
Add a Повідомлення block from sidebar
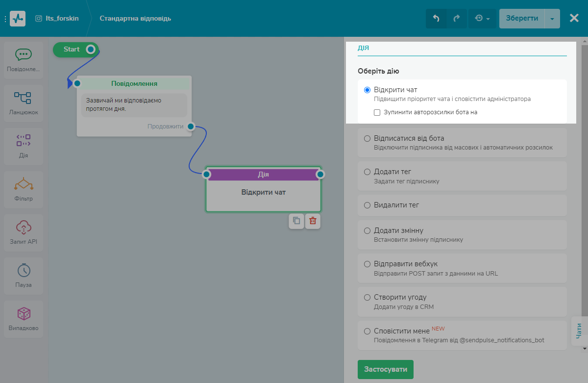pos(23,61)
